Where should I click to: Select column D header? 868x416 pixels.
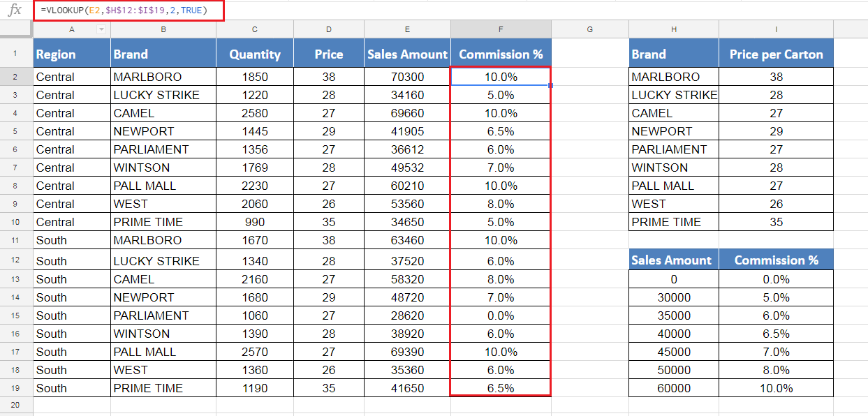coord(329,29)
